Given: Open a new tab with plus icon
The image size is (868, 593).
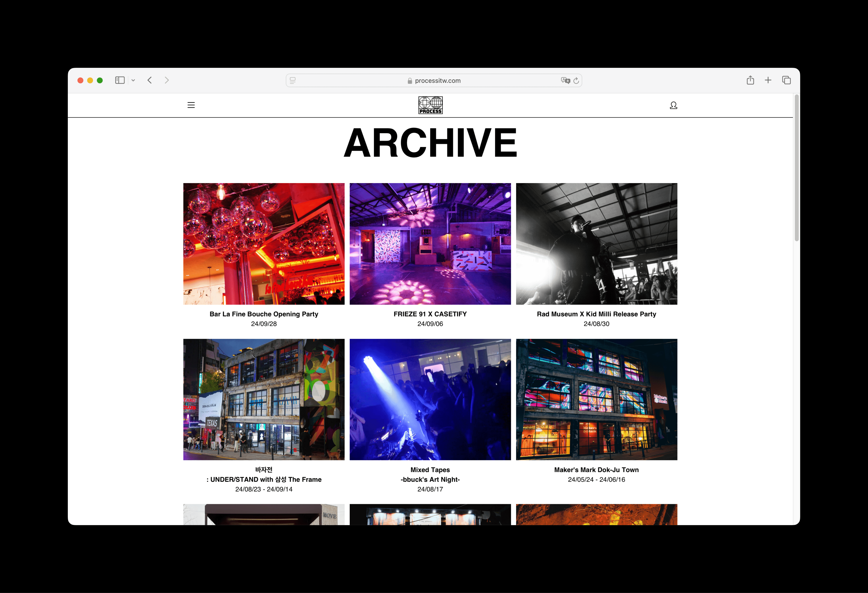Looking at the screenshot, I should [768, 80].
